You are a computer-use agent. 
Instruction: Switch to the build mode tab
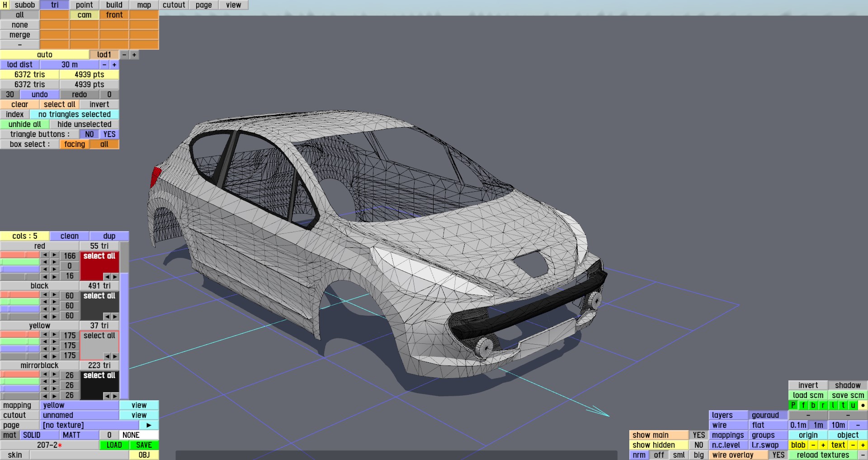point(114,5)
